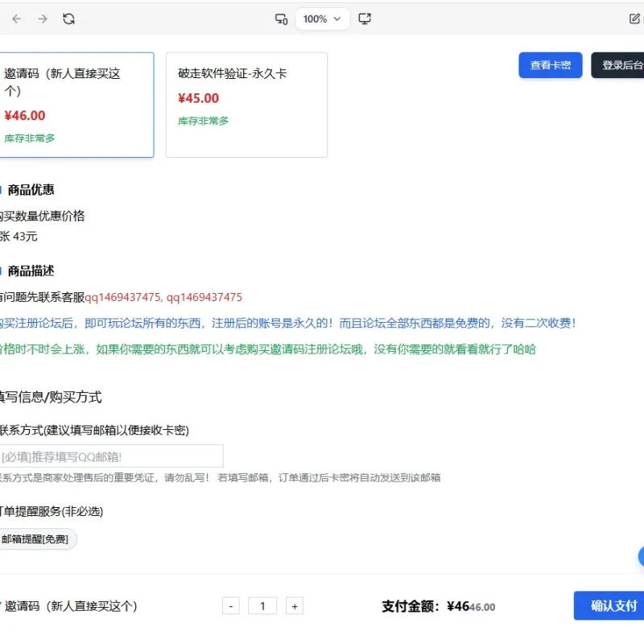Click the green text about 购买邀请码注册论坛

[268, 349]
